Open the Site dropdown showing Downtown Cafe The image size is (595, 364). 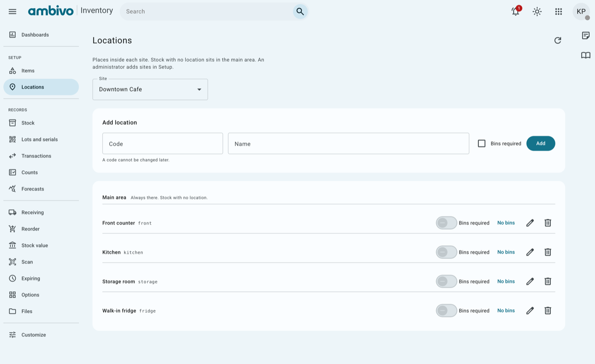click(x=150, y=89)
